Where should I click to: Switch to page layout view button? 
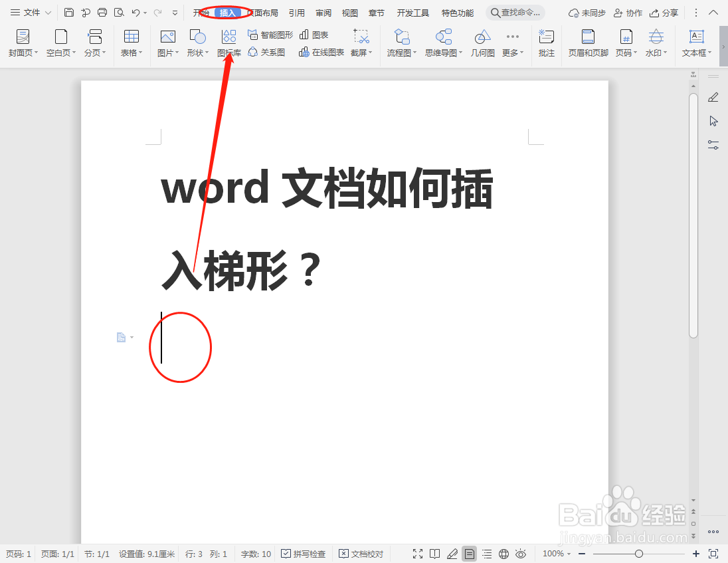[470, 554]
